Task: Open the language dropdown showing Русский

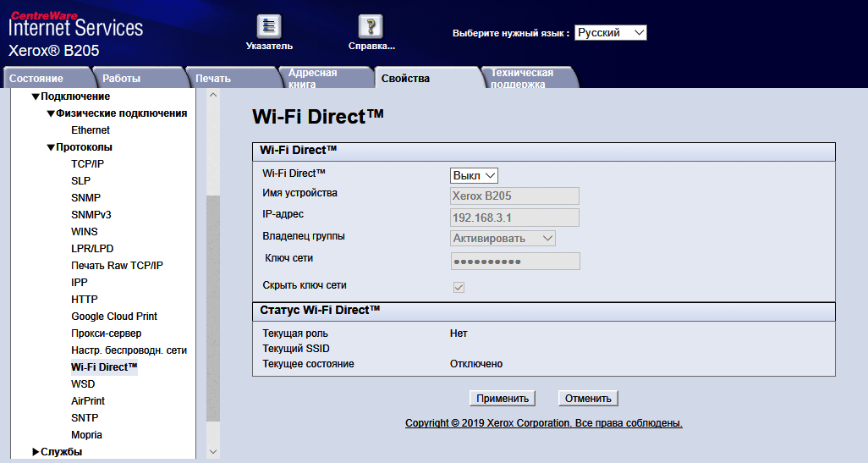Action: tap(611, 33)
